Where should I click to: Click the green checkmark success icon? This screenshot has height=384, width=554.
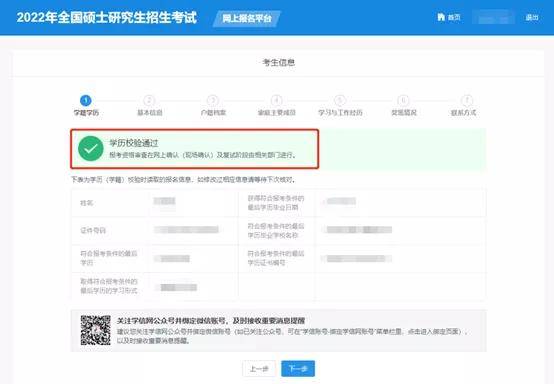pyautogui.click(x=91, y=148)
